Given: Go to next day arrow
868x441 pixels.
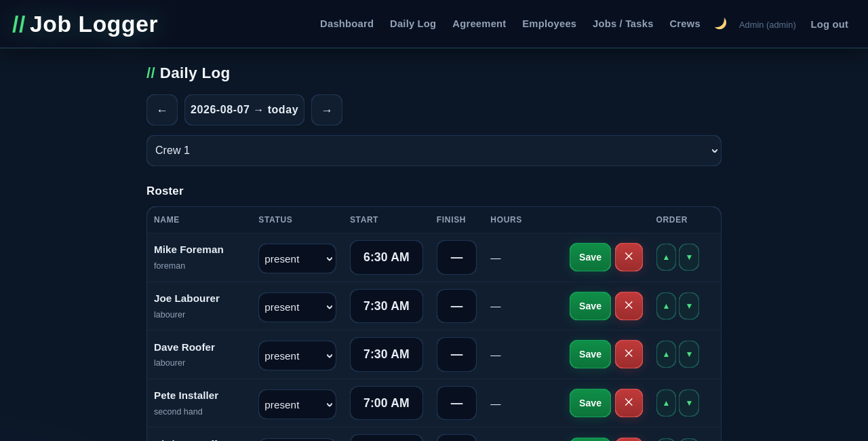Looking at the screenshot, I should coord(327,110).
